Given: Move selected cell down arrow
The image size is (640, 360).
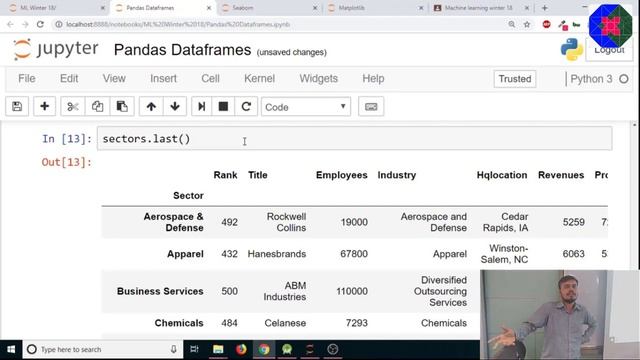Looking at the screenshot, I should point(175,107).
